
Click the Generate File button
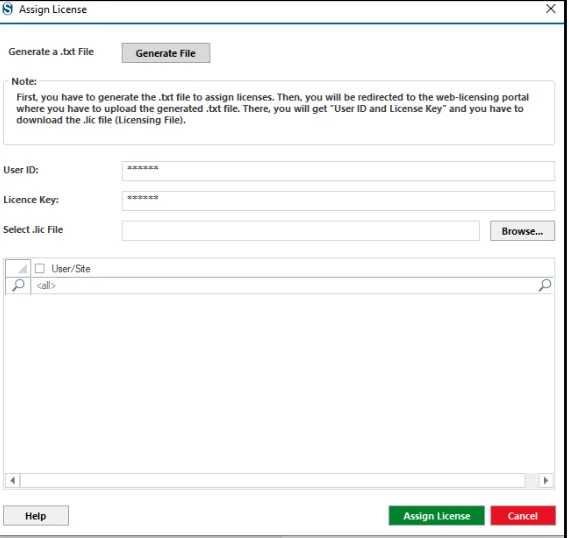click(x=166, y=53)
